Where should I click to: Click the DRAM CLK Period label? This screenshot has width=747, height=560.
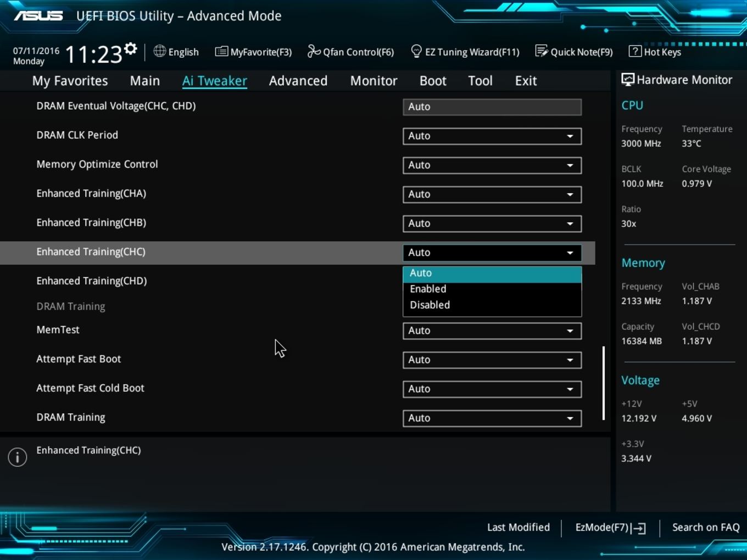(x=77, y=135)
